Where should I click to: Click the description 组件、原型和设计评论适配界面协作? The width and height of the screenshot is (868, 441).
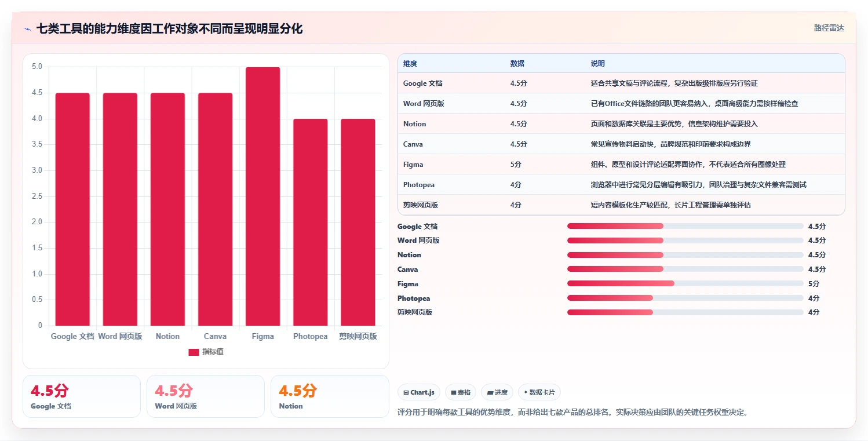[x=688, y=165]
